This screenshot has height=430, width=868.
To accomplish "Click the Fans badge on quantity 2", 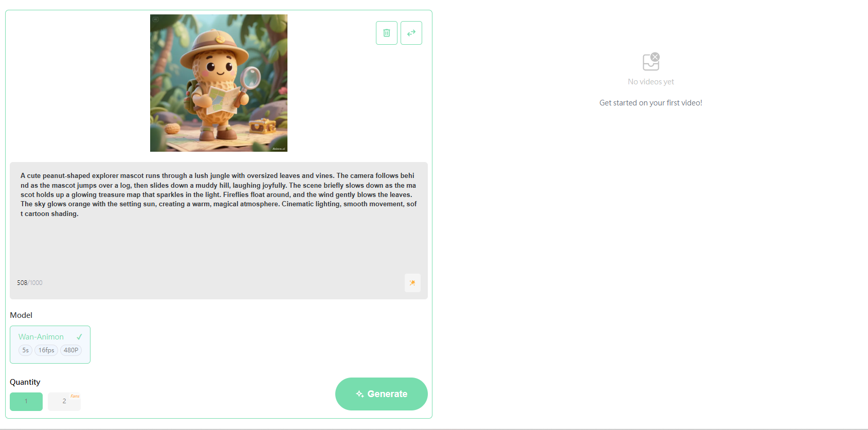I will click(75, 396).
